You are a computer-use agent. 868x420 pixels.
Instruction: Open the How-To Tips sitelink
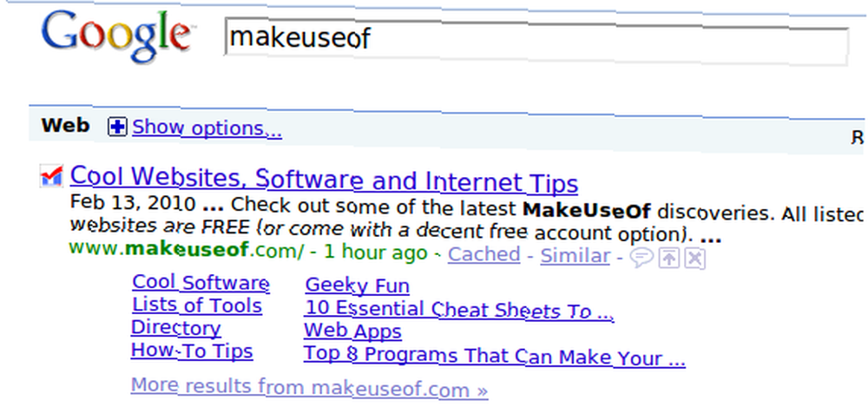[192, 351]
